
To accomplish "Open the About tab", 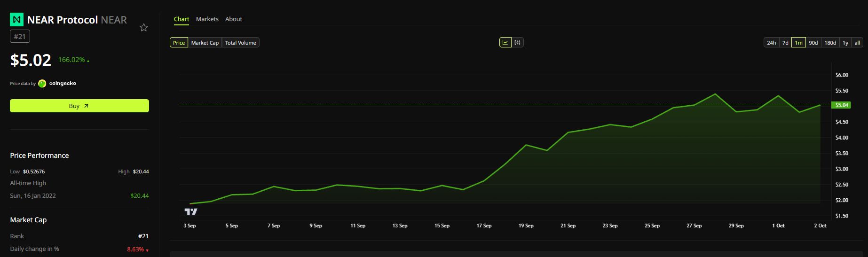I will [x=234, y=19].
